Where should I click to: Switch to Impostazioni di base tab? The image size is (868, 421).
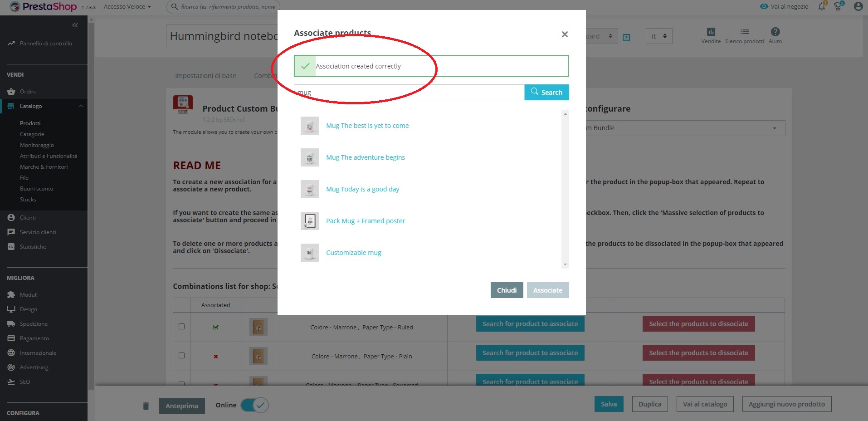205,76
